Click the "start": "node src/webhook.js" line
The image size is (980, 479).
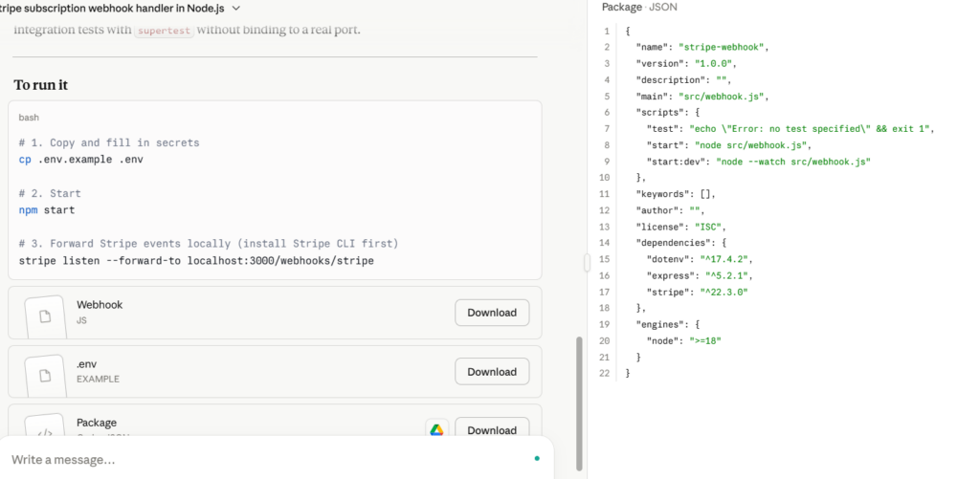[728, 145]
